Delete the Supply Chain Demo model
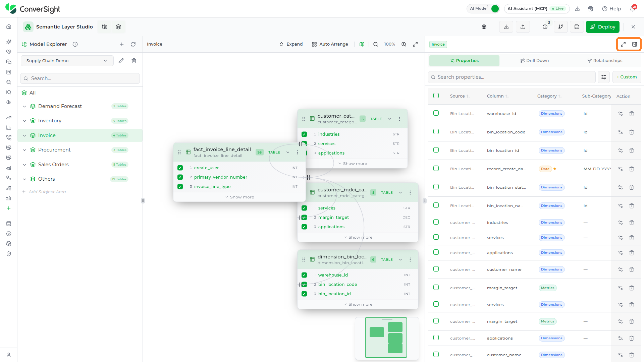 point(134,61)
